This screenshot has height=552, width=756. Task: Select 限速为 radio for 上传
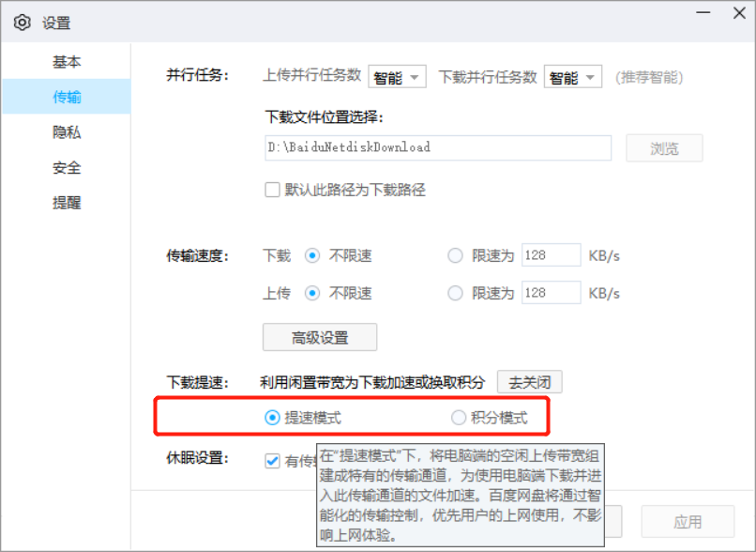[x=455, y=293]
